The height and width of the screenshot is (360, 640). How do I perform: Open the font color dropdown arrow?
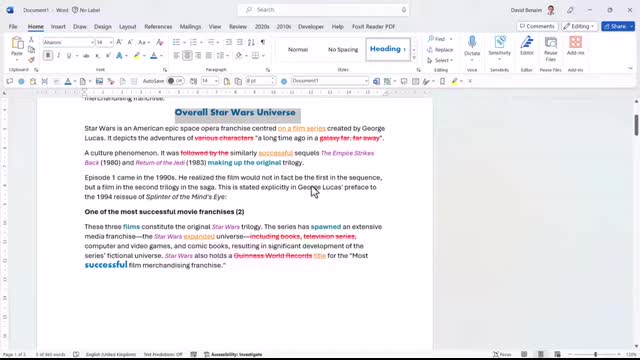161,56
